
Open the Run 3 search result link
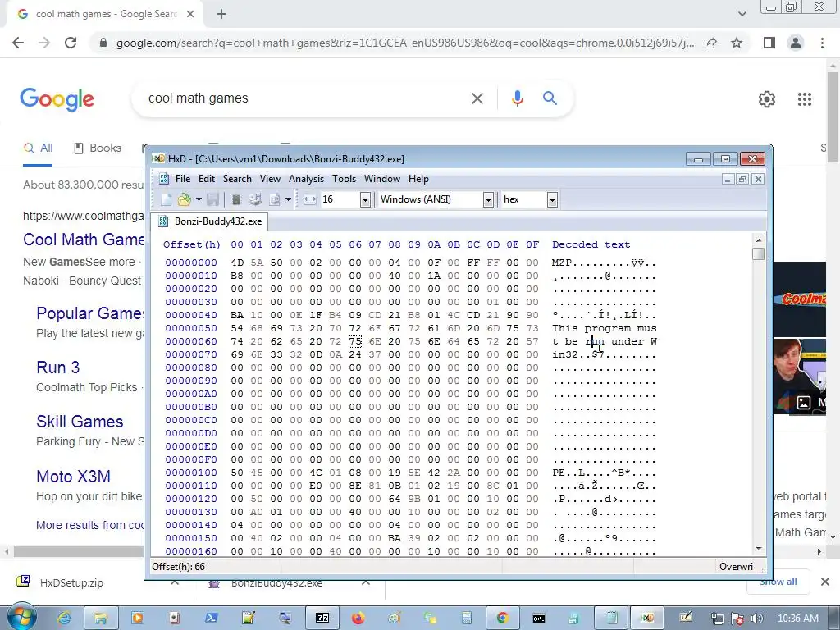pyautogui.click(x=58, y=367)
